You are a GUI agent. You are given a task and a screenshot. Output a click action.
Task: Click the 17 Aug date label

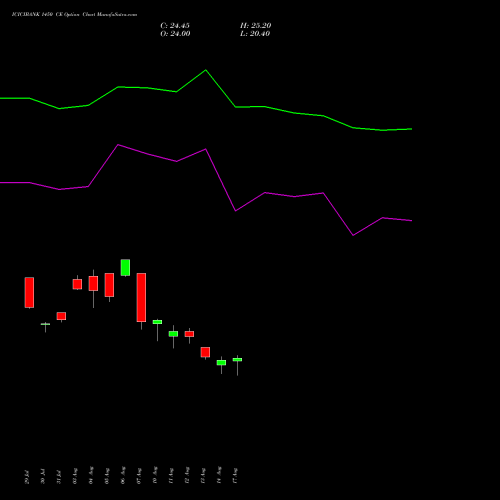coord(235,476)
